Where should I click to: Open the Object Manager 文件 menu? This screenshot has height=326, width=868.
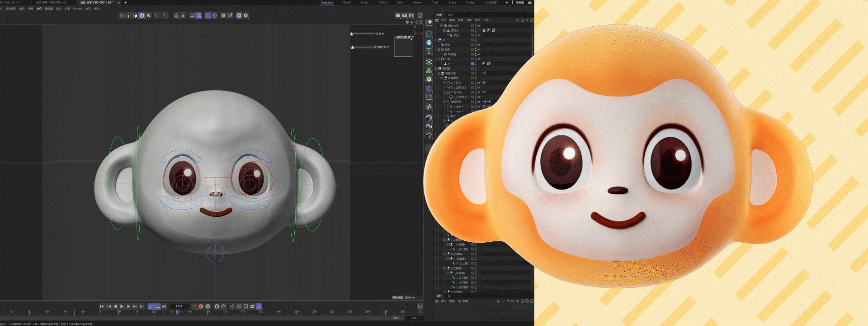[443, 20]
